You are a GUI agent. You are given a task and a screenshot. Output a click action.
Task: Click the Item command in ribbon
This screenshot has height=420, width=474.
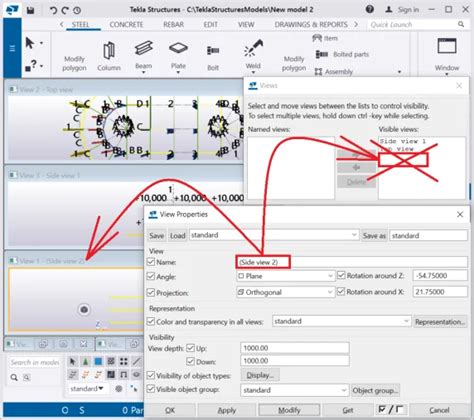coord(325,38)
